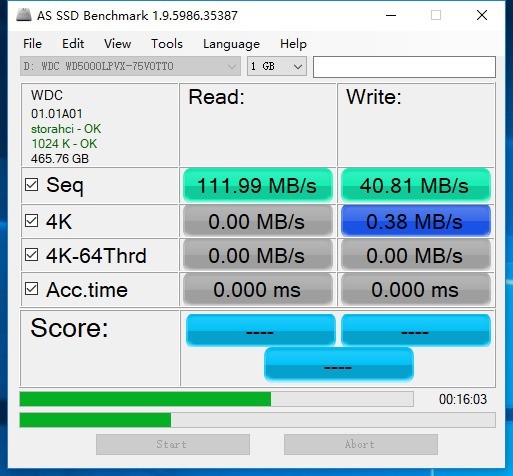
Task: Open the Language menu
Action: (x=231, y=44)
